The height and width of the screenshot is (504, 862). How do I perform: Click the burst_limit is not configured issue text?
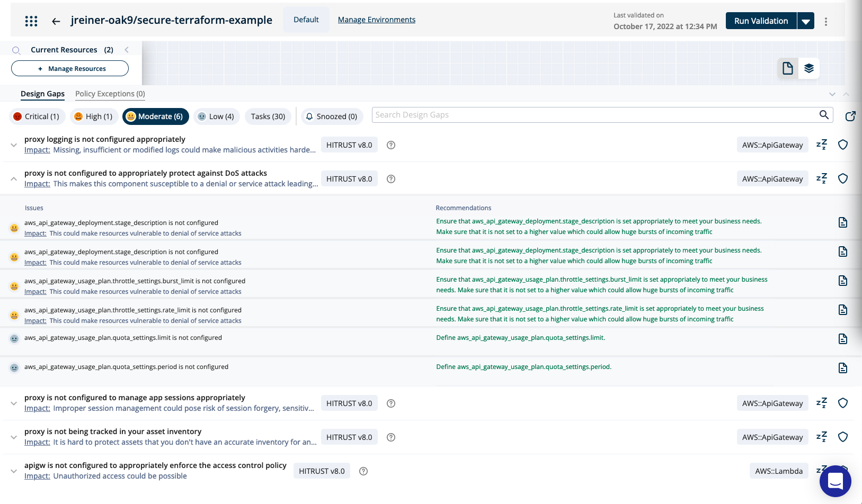click(135, 281)
